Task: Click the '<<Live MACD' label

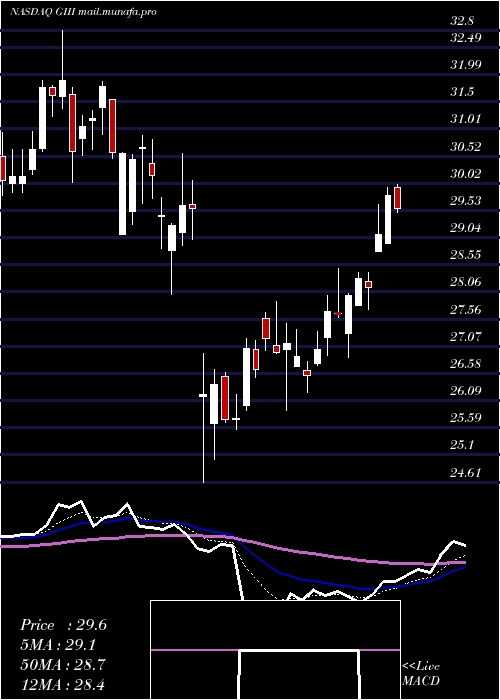Action: (421, 674)
